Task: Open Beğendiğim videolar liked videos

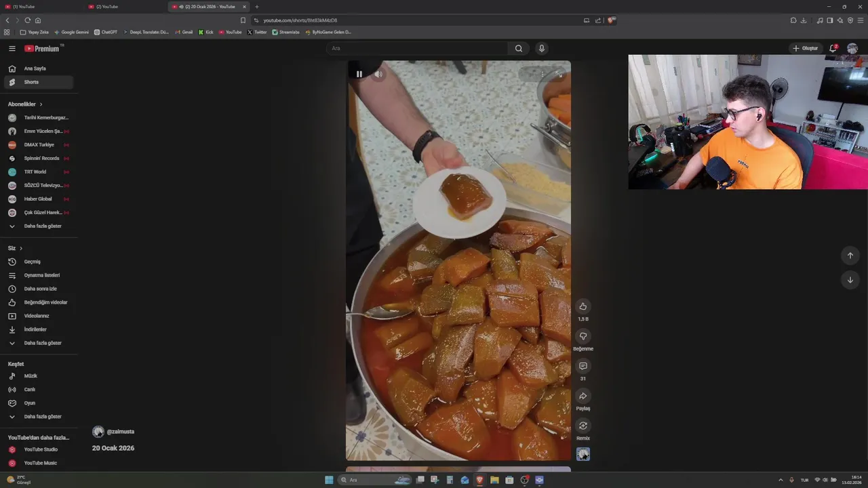Action: [x=39, y=302]
